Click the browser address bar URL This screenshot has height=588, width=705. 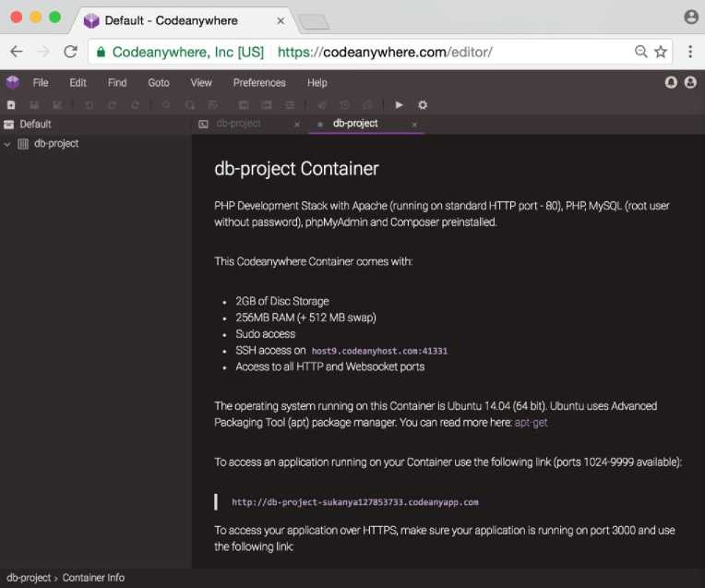[x=385, y=53]
